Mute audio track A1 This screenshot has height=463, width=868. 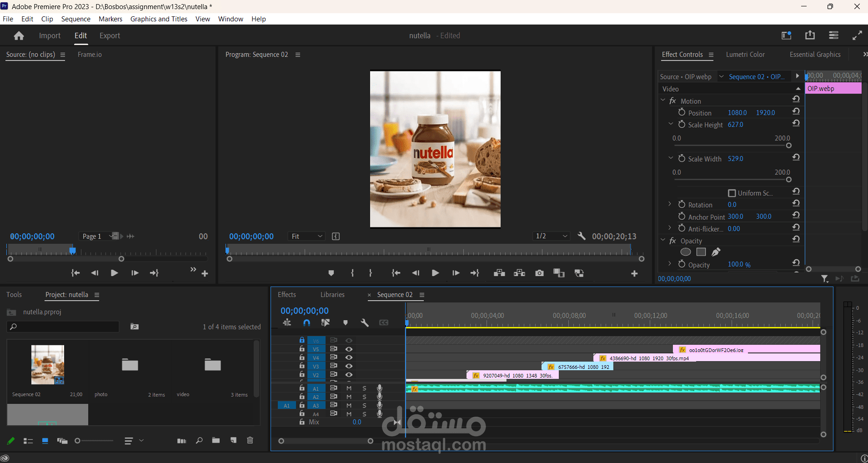click(349, 388)
